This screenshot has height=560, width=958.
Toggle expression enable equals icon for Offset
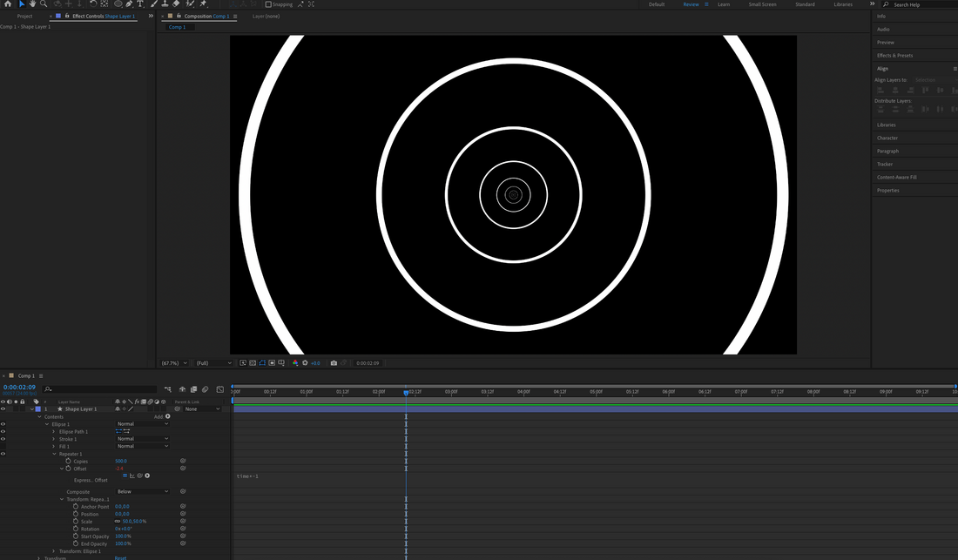125,476
